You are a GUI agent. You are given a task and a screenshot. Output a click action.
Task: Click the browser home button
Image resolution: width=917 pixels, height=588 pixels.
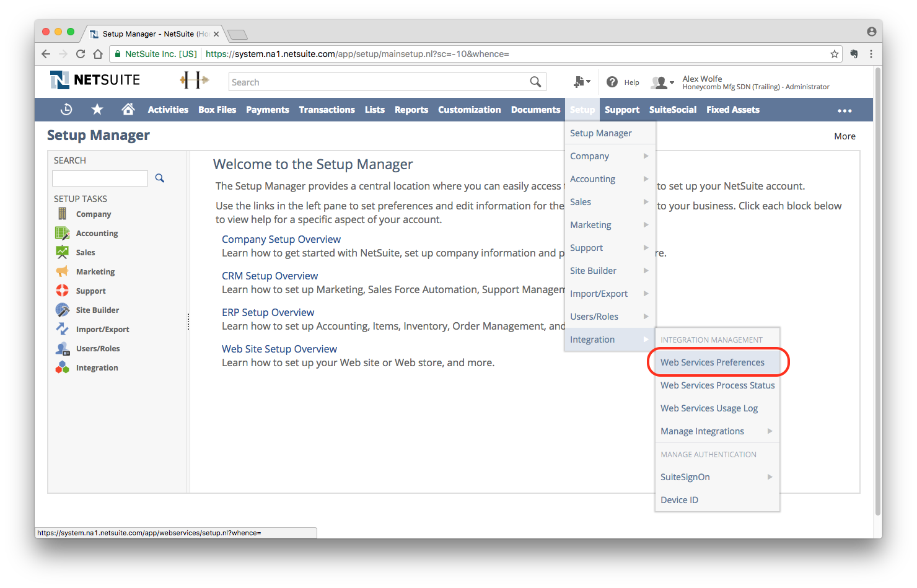tap(98, 54)
